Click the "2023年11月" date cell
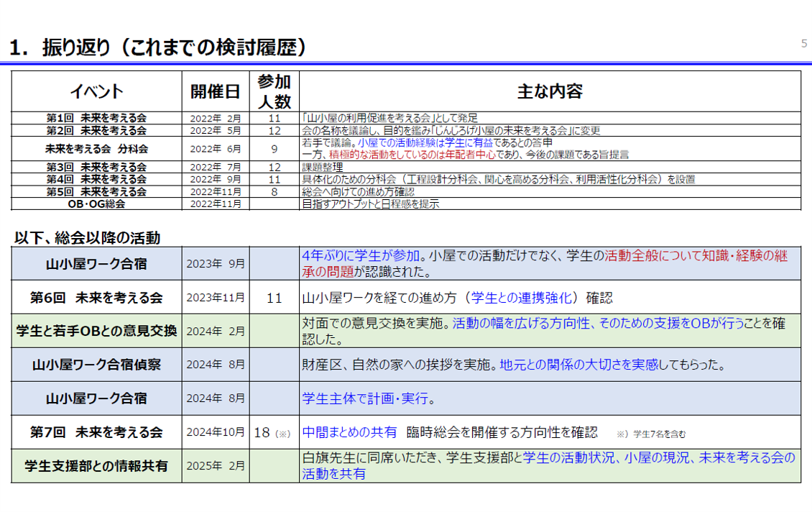812x512 pixels. tap(216, 298)
